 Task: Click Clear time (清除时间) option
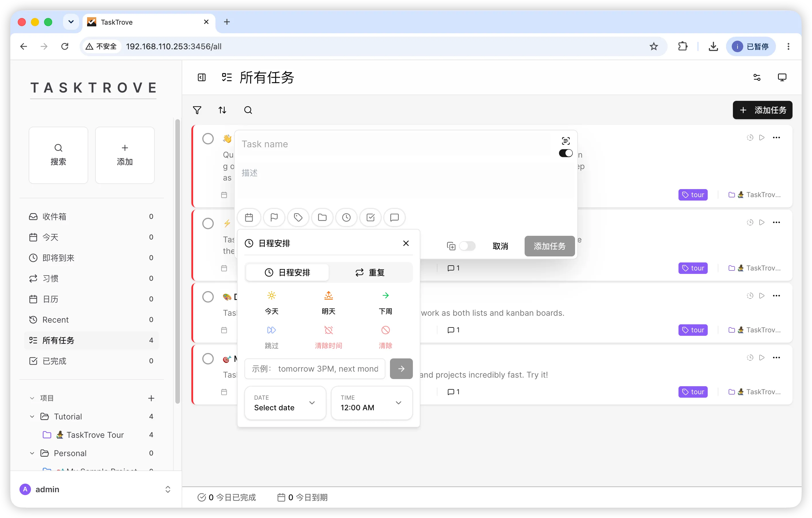coord(328,337)
